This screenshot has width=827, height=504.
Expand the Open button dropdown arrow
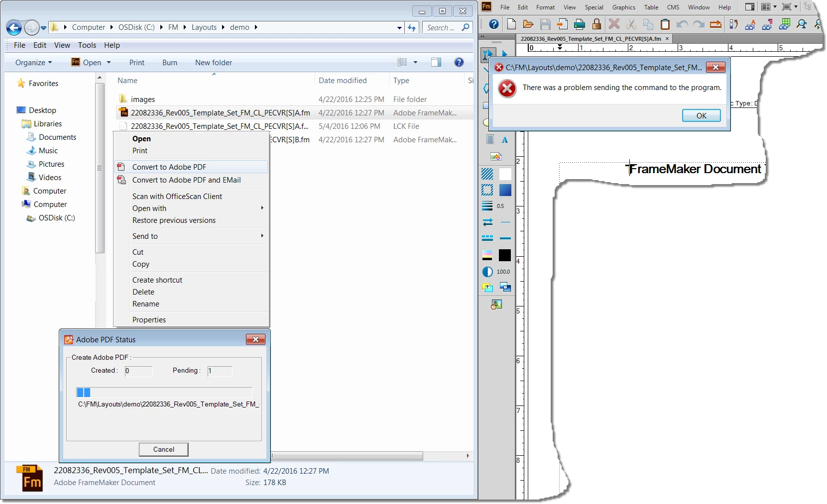109,62
